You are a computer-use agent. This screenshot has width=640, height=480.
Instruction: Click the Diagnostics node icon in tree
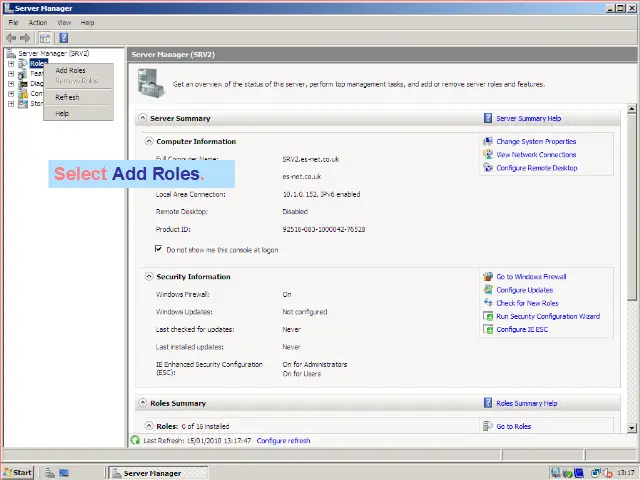tap(23, 83)
